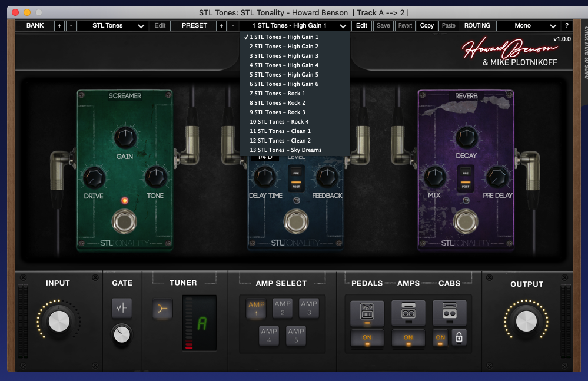Flip the reverb pedal PRE/POST switch
This screenshot has width=588, height=381.
[466, 180]
